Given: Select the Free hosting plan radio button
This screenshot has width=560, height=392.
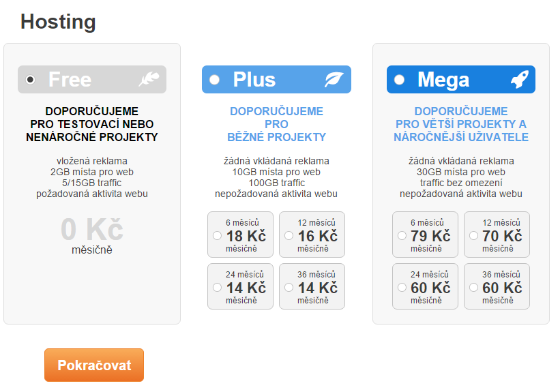Looking at the screenshot, I should (31, 79).
